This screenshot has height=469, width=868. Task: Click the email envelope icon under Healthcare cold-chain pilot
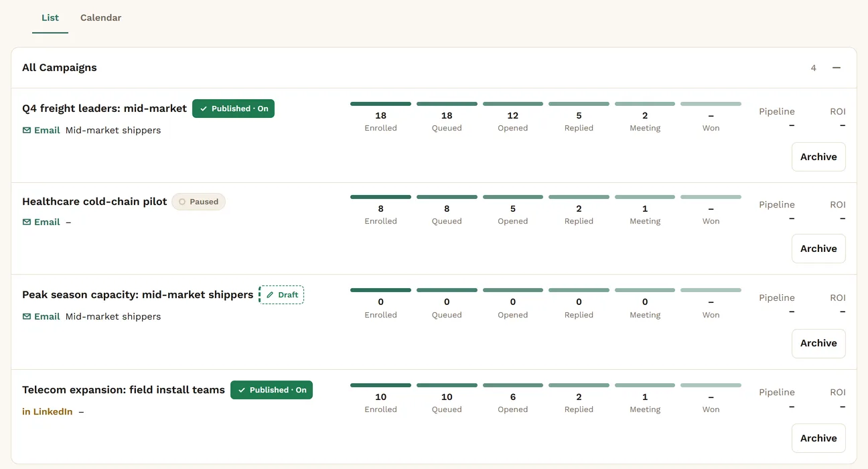27,222
